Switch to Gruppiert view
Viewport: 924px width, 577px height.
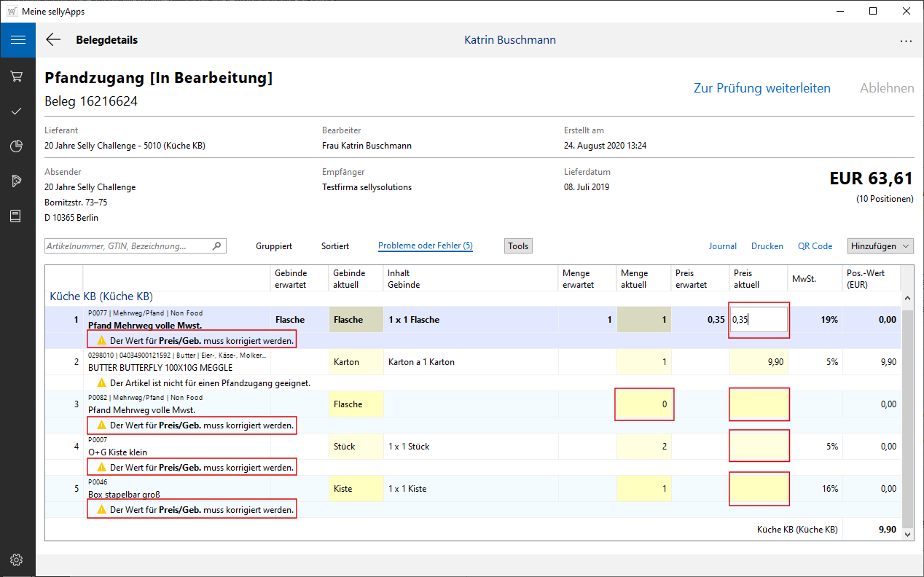pyautogui.click(x=274, y=246)
